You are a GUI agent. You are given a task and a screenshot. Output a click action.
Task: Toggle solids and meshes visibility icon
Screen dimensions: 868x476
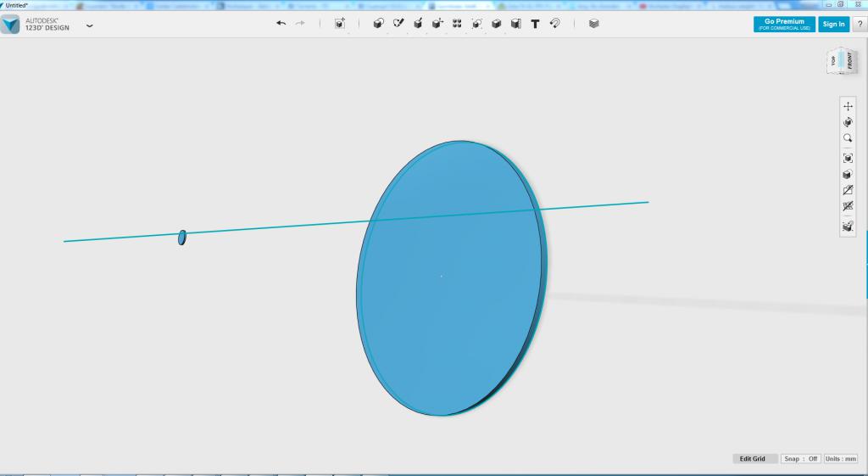pyautogui.click(x=848, y=206)
